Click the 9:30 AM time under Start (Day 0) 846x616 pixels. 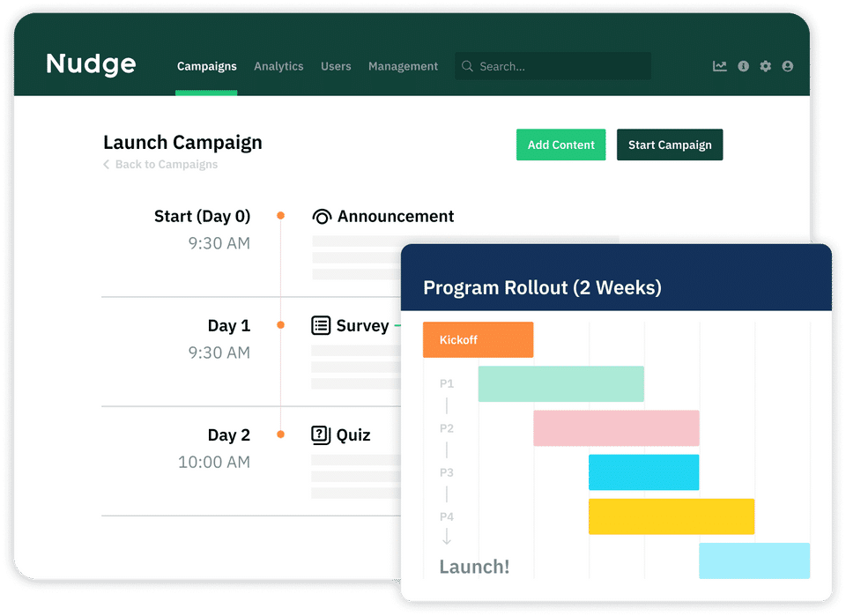point(219,243)
